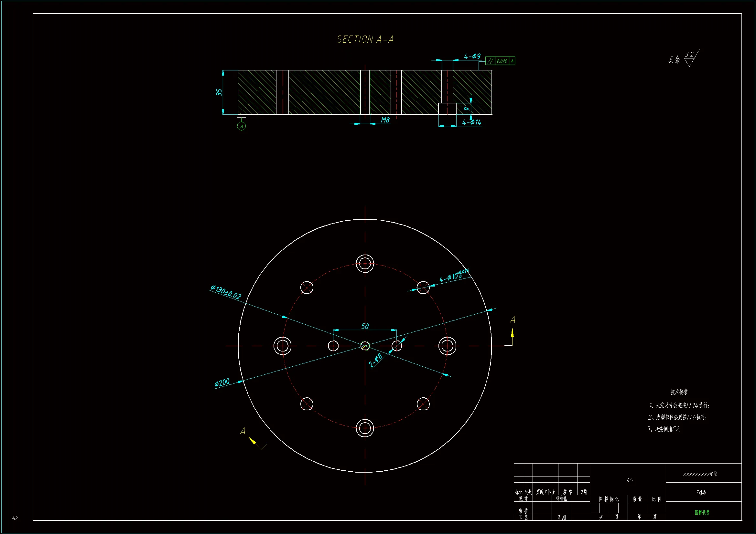Click the small center hole of plate
Image resolution: width=756 pixels, height=534 pixels.
pos(365,346)
